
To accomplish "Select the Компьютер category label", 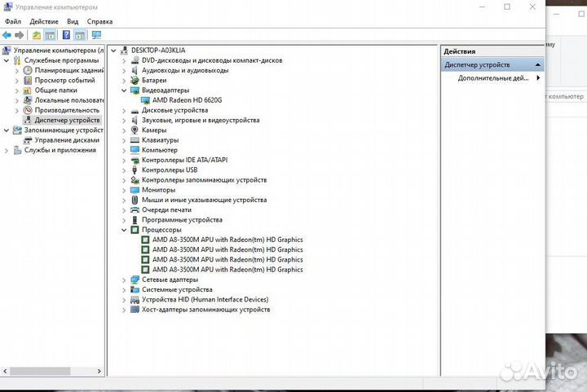I will (160, 150).
